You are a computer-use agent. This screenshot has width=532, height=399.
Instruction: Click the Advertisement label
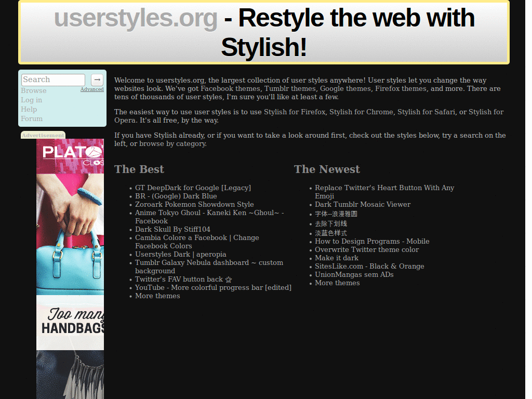pos(43,135)
